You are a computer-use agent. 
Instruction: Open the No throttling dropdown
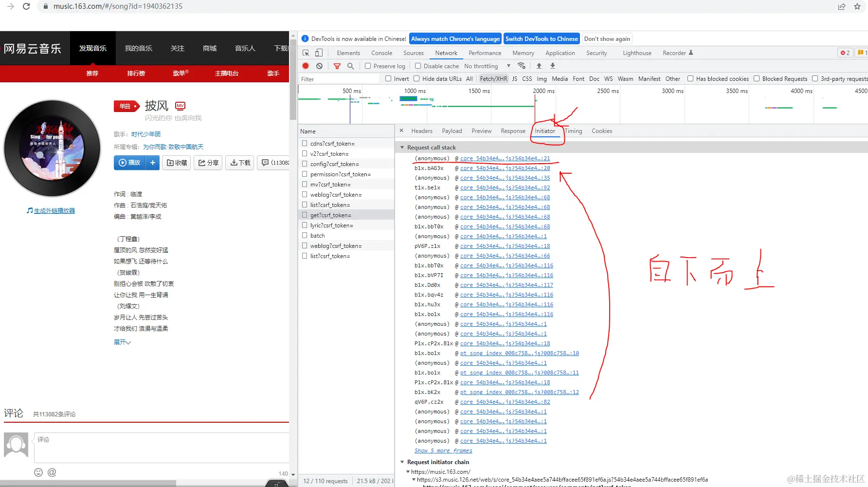click(x=488, y=66)
